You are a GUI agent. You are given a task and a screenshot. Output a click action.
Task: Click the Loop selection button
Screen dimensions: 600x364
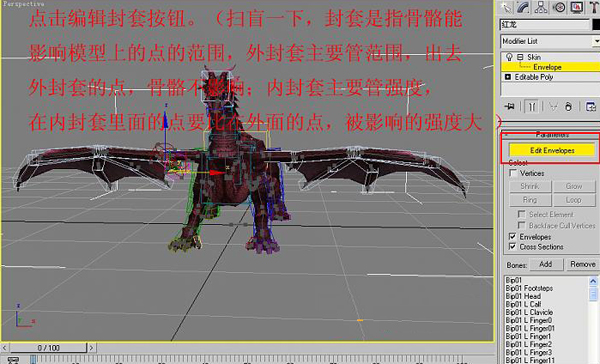pos(574,200)
